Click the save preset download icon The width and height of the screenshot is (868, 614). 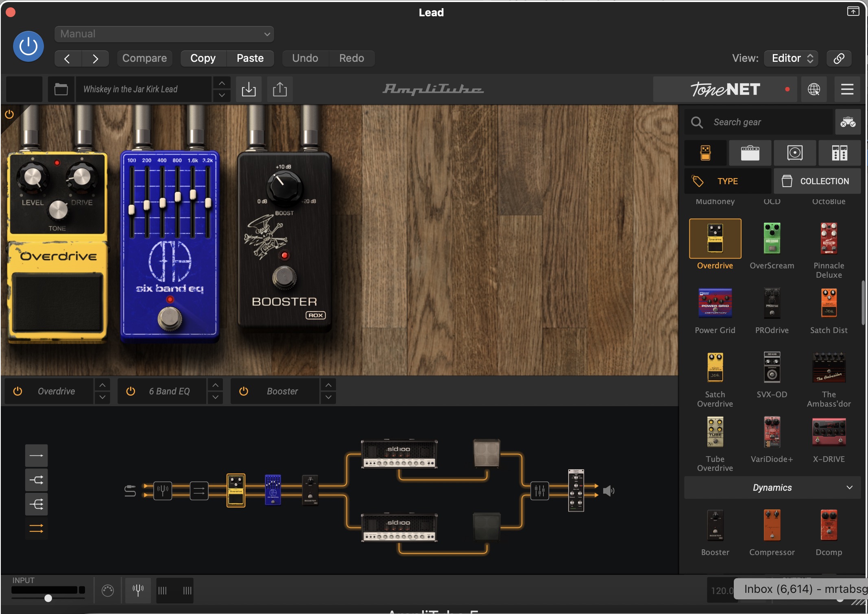(x=249, y=89)
